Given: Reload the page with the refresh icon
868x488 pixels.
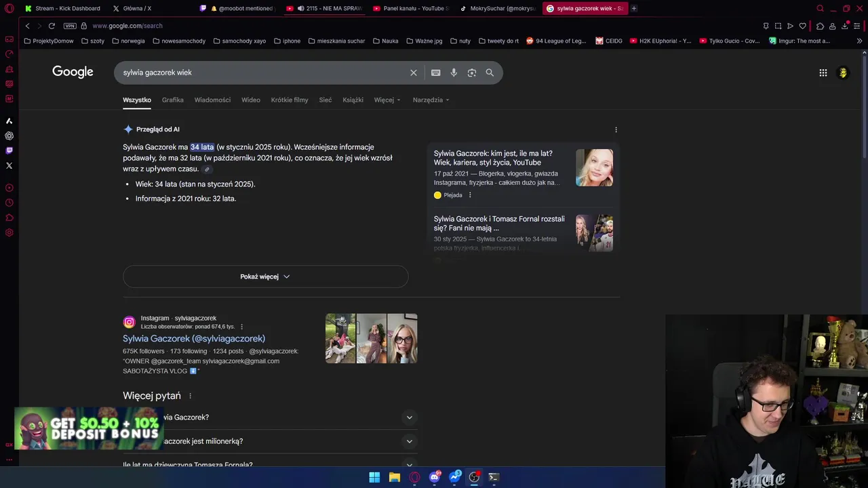Looking at the screenshot, I should 52,26.
